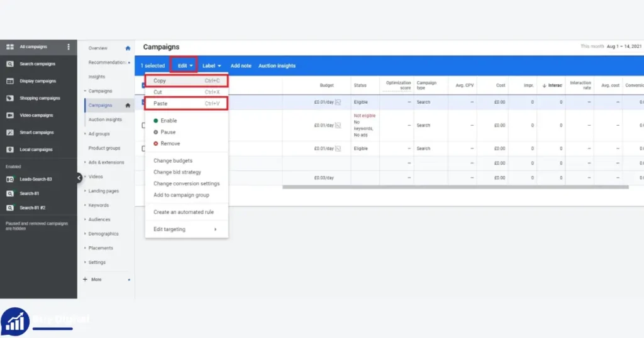
Task: Tick the checkbox of the Not eligible row
Action: click(143, 125)
